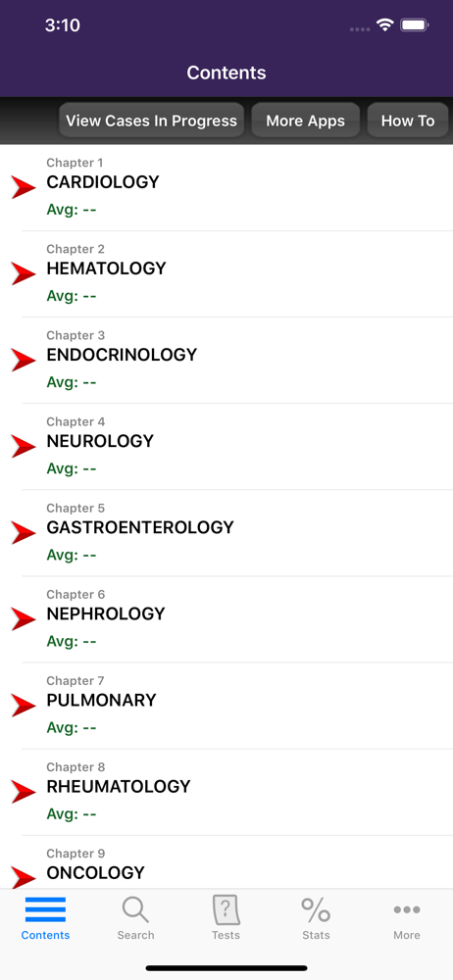This screenshot has height=980, width=453.
Task: Tap red arrow beside Hematology
Action: (x=24, y=273)
